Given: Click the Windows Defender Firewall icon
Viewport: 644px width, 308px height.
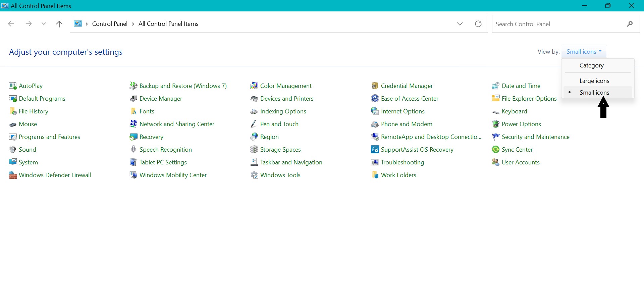Looking at the screenshot, I should pos(13,175).
